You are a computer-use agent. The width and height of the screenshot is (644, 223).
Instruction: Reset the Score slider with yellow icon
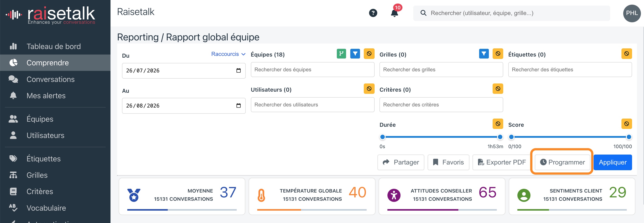627,124
